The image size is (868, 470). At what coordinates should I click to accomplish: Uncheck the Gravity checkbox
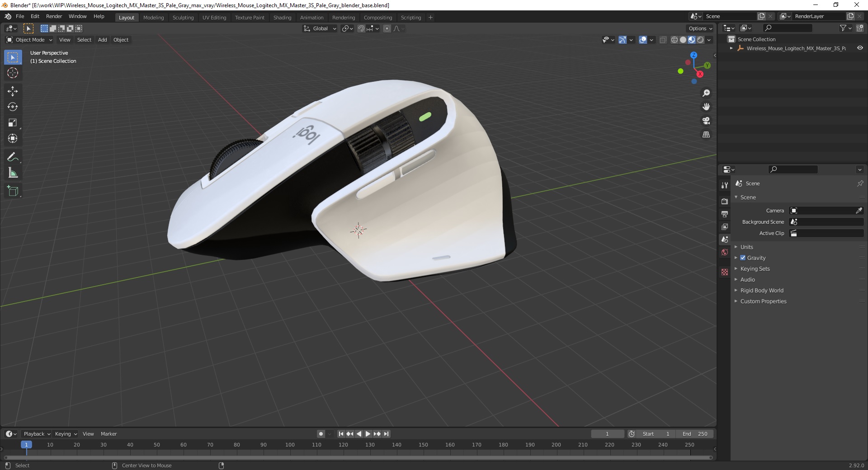pos(743,258)
